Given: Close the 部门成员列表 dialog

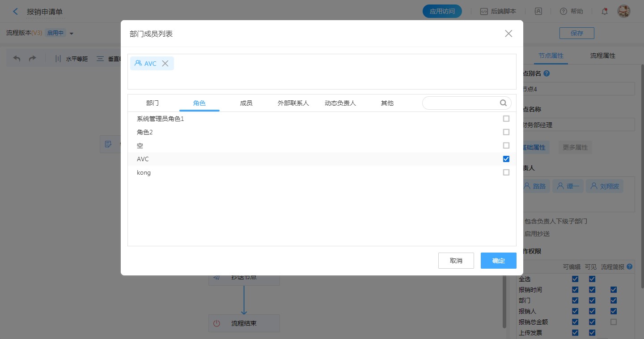Looking at the screenshot, I should click(x=508, y=34).
